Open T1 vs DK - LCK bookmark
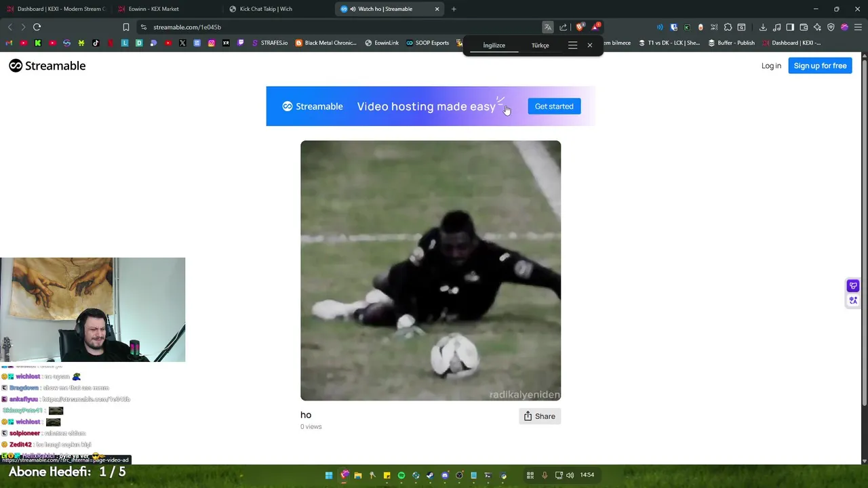Viewport: 868px width, 488px height. (x=669, y=43)
